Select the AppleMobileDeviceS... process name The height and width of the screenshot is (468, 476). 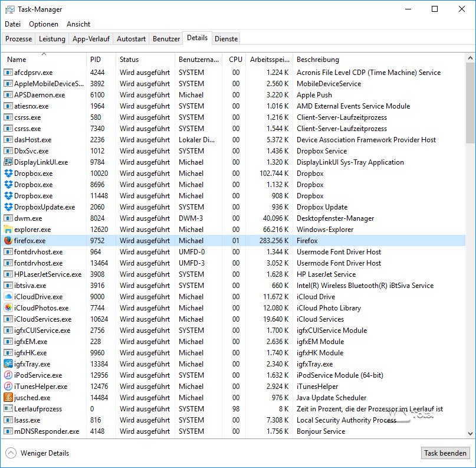[49, 84]
